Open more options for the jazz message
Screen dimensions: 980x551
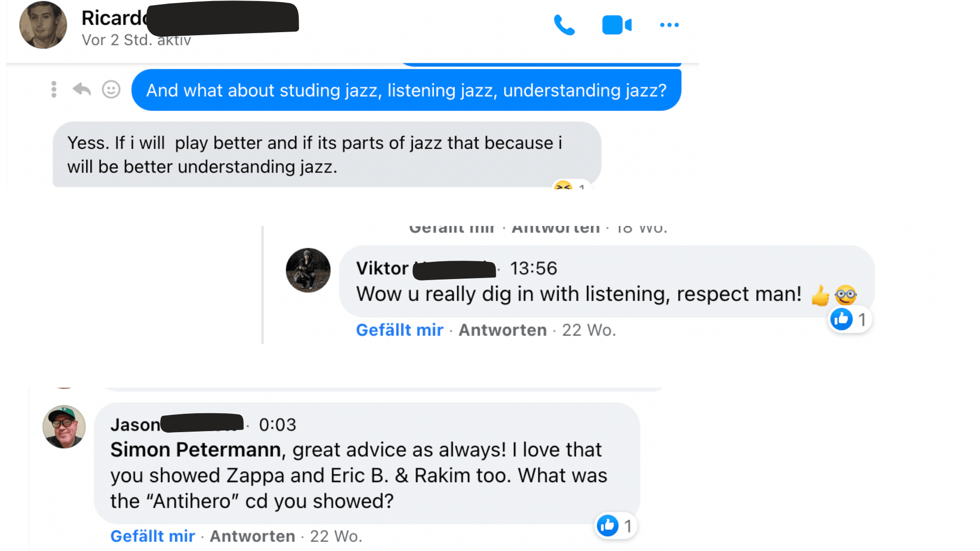click(54, 90)
